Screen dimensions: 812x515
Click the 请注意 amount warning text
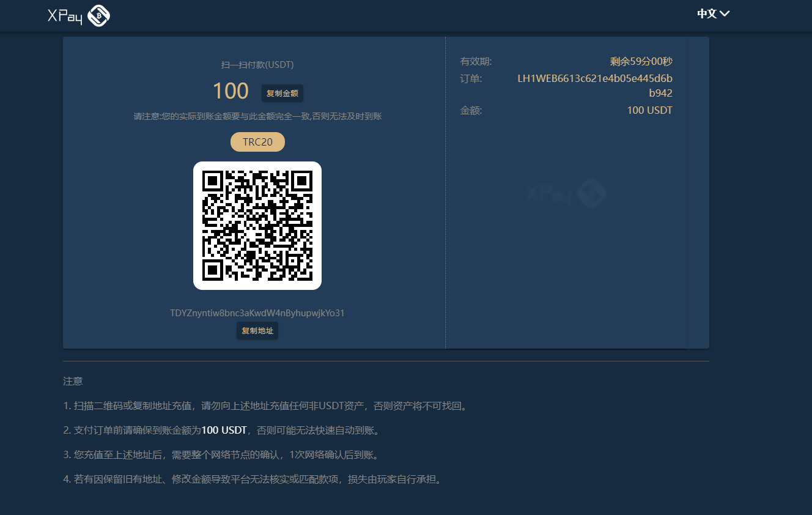[257, 116]
